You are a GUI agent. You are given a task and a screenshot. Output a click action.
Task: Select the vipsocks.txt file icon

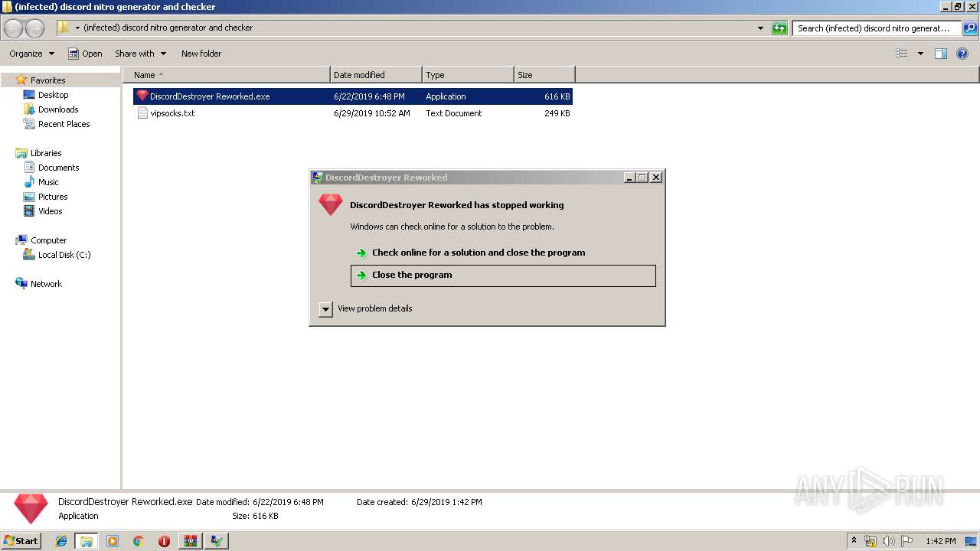pos(142,113)
